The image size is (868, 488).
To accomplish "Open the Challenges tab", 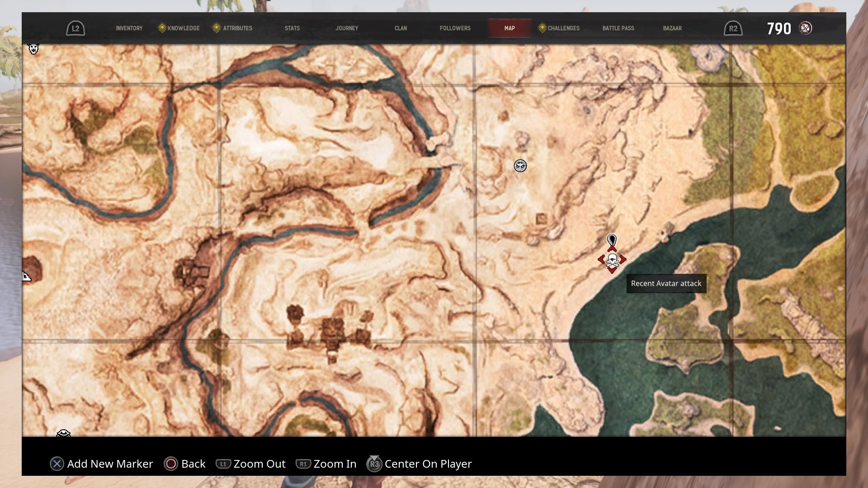I will 563,28.
